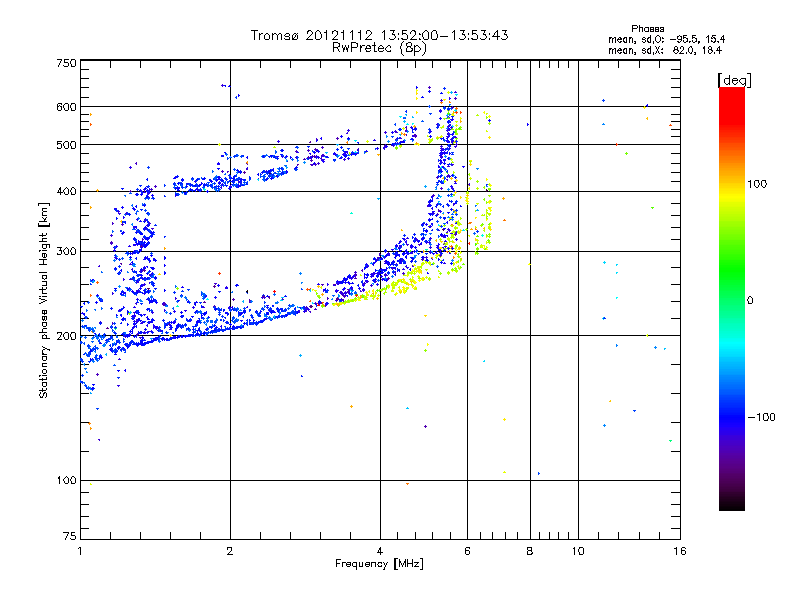Click the y-axis tick label '200'
800x600 pixels.
(x=66, y=336)
